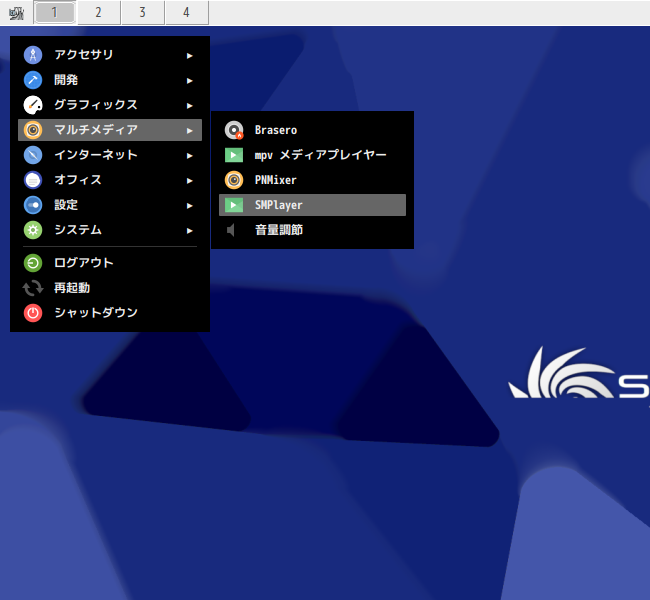Viewport: 650px width, 600px height.
Task: Launch SMPlayer from the submenu
Action: (x=312, y=205)
